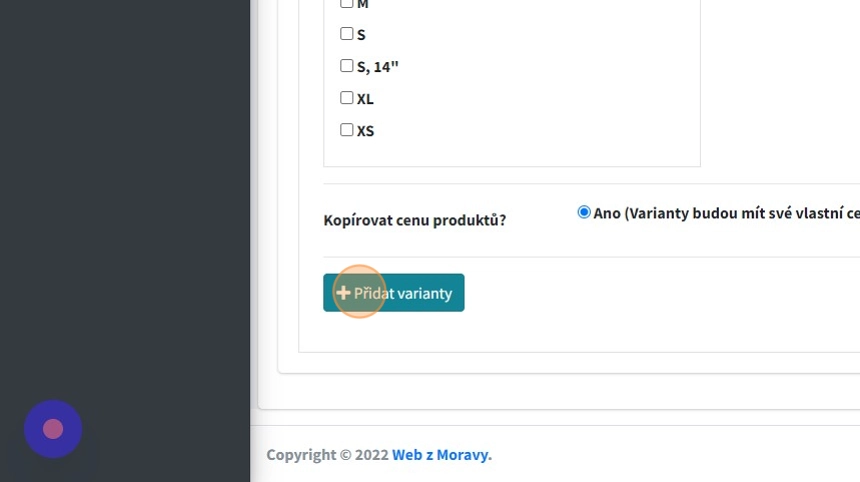Click the XS label text

coord(365,131)
